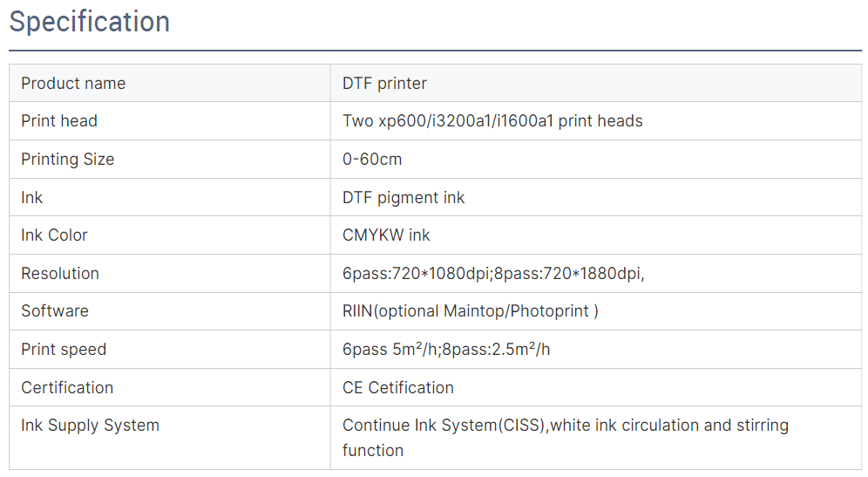
Task: Click the CMYKW ink value
Action: pos(386,235)
